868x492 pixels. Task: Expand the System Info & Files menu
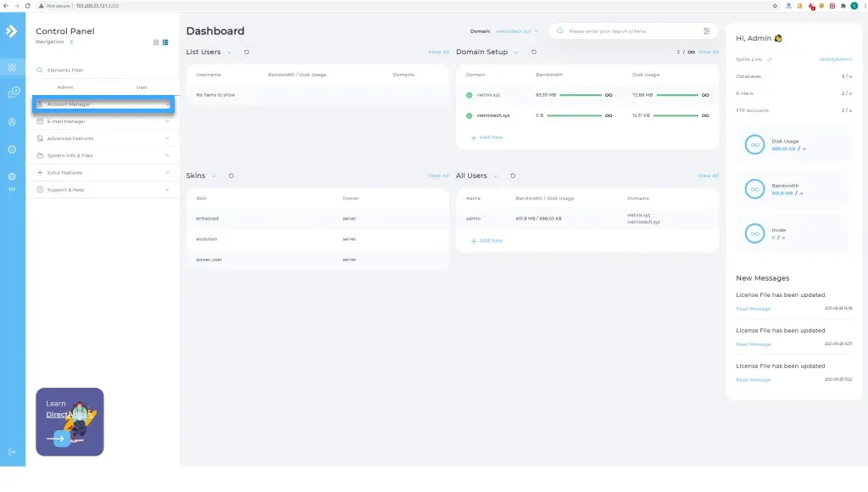click(102, 155)
